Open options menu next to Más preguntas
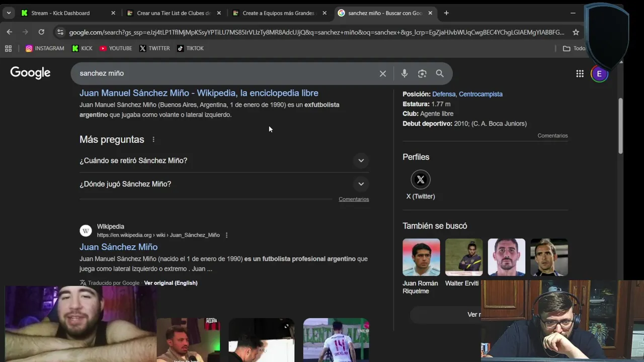The height and width of the screenshot is (362, 644). coord(153,139)
